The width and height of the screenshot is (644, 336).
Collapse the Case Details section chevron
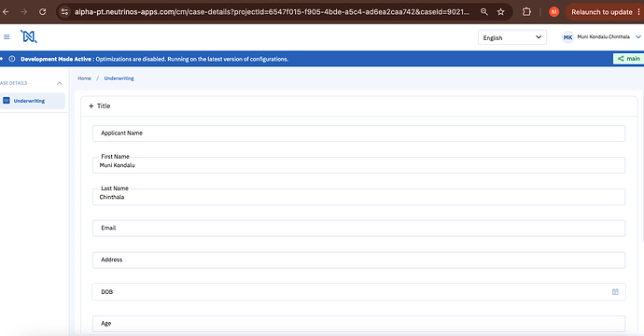pos(60,83)
